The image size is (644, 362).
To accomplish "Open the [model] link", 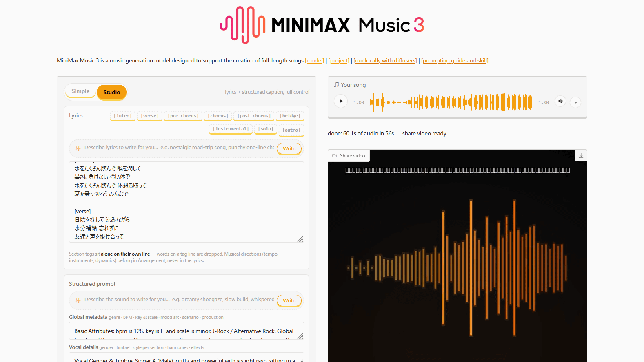I will coord(314,60).
